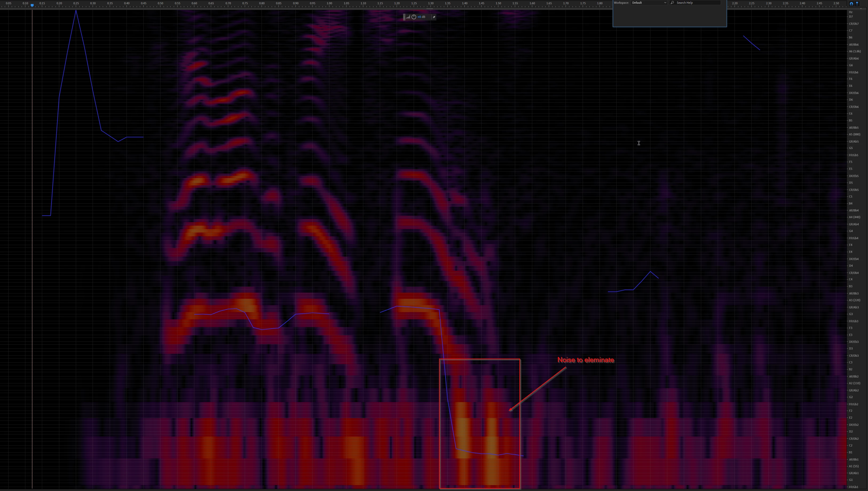Click the A4 (440) pitch label
Image resolution: width=868 pixels, height=491 pixels.
click(x=854, y=217)
